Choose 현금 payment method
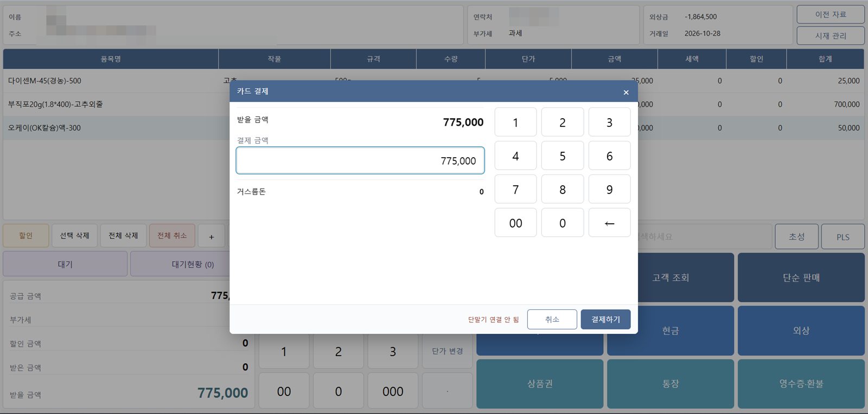The width and height of the screenshot is (868, 414). tap(671, 331)
